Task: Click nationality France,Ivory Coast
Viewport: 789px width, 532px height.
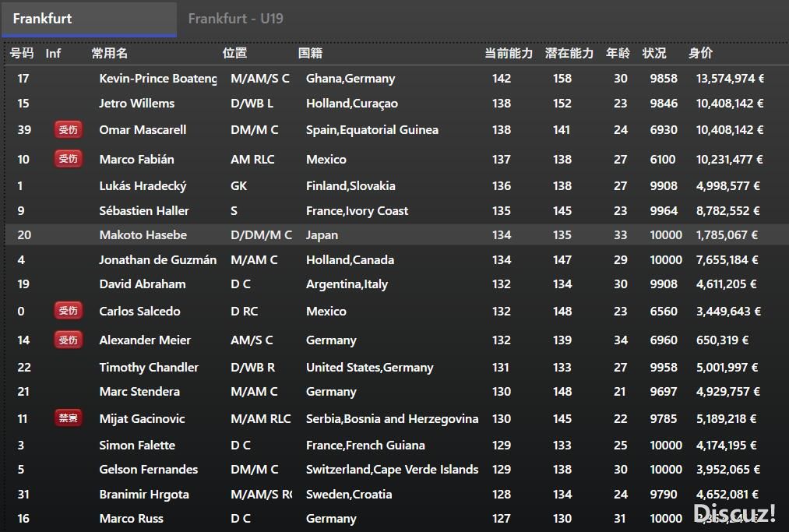Action: pos(357,211)
